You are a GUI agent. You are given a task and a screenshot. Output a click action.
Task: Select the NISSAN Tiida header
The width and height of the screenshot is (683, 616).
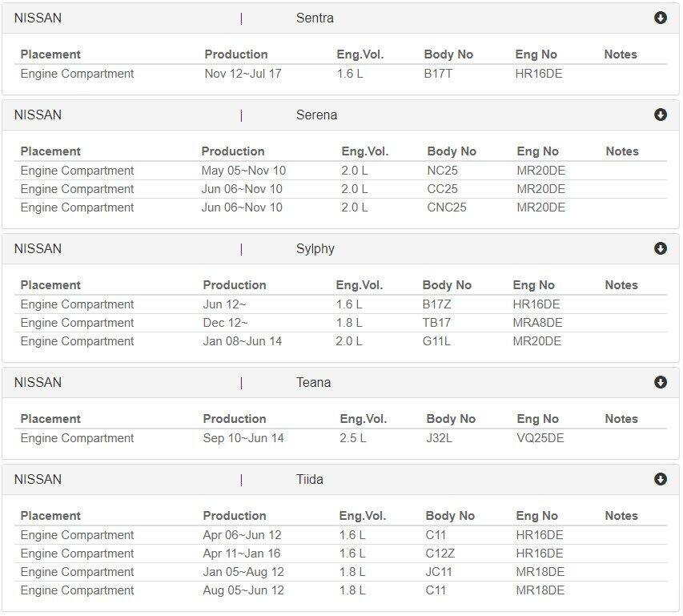pyautogui.click(x=340, y=480)
